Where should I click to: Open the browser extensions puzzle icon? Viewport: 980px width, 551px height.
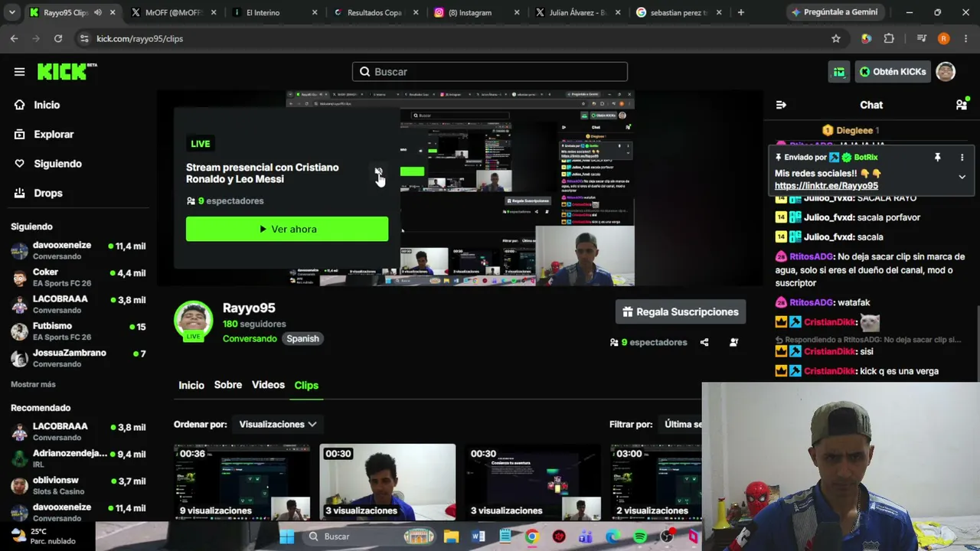889,38
